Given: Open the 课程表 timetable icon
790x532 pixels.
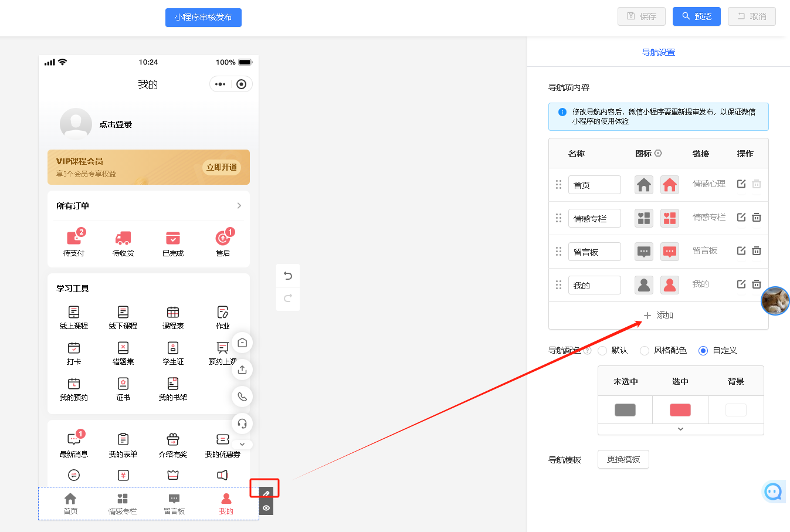Looking at the screenshot, I should coord(173,312).
